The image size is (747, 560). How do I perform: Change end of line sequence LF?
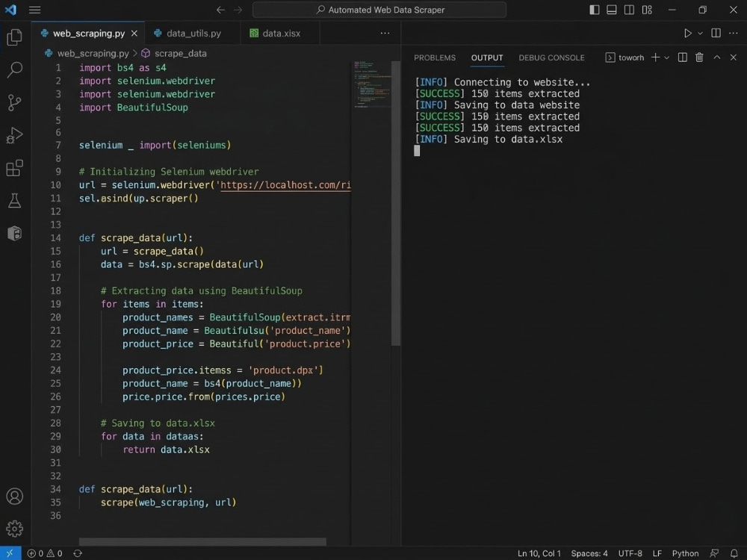tap(657, 553)
